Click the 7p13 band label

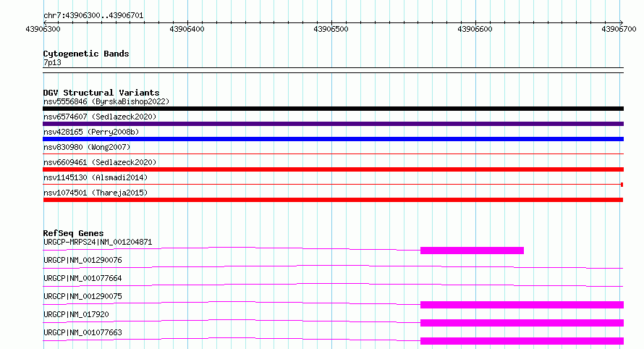(x=52, y=62)
